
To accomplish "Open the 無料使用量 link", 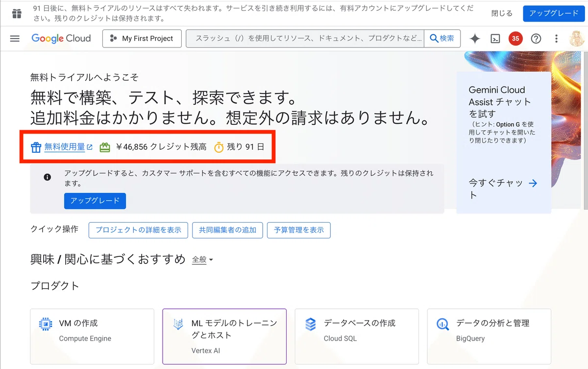I will [65, 146].
